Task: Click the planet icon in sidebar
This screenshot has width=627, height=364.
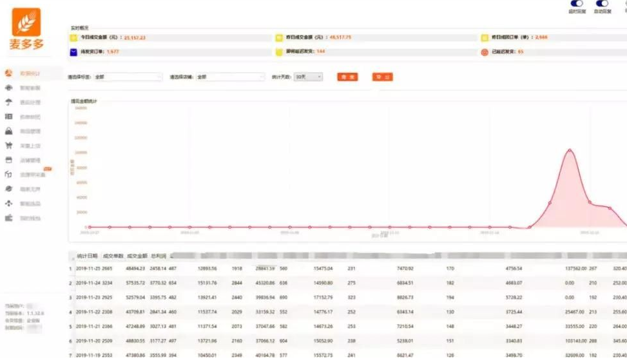Action: coord(9,189)
